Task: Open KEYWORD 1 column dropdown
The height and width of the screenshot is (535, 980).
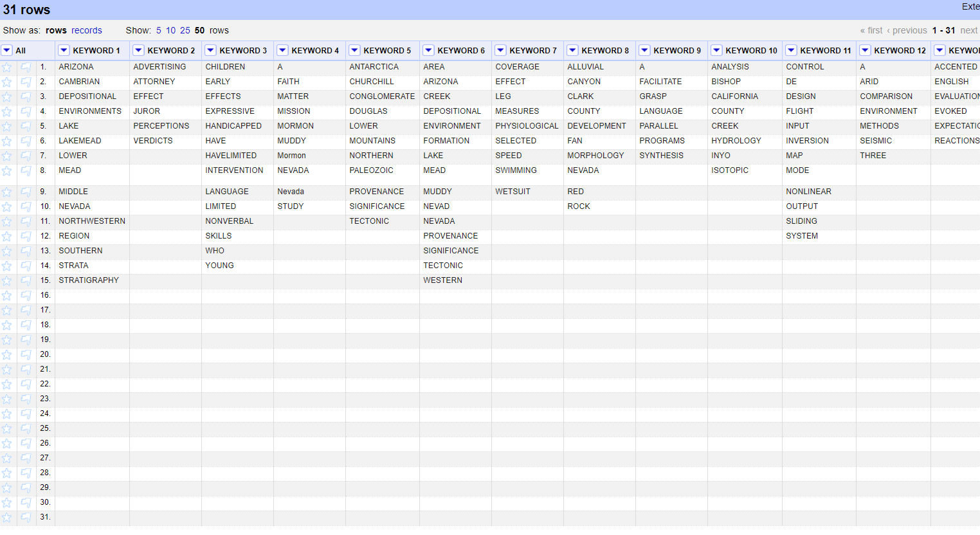Action: [64, 50]
